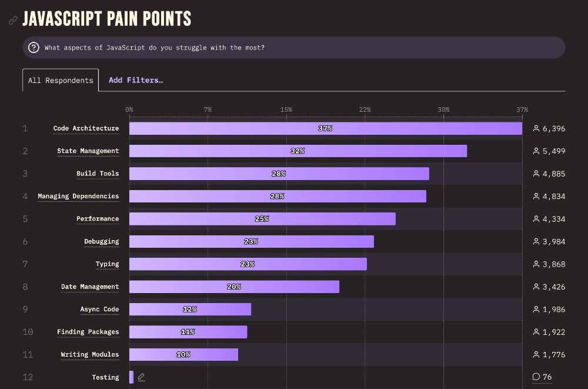Click the link anchor icon beside the title
Viewport: 588px width, 389px height.
tap(13, 21)
